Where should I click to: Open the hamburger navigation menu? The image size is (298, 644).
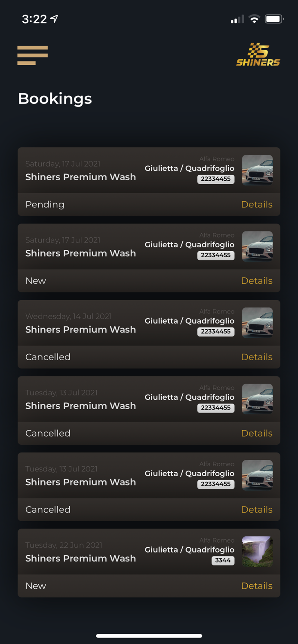click(x=32, y=55)
